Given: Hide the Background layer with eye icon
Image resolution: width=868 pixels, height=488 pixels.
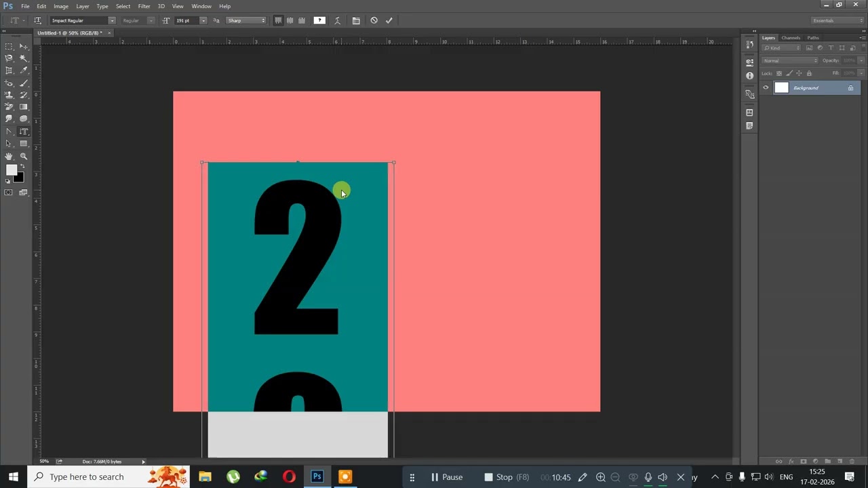Looking at the screenshot, I should (x=766, y=87).
